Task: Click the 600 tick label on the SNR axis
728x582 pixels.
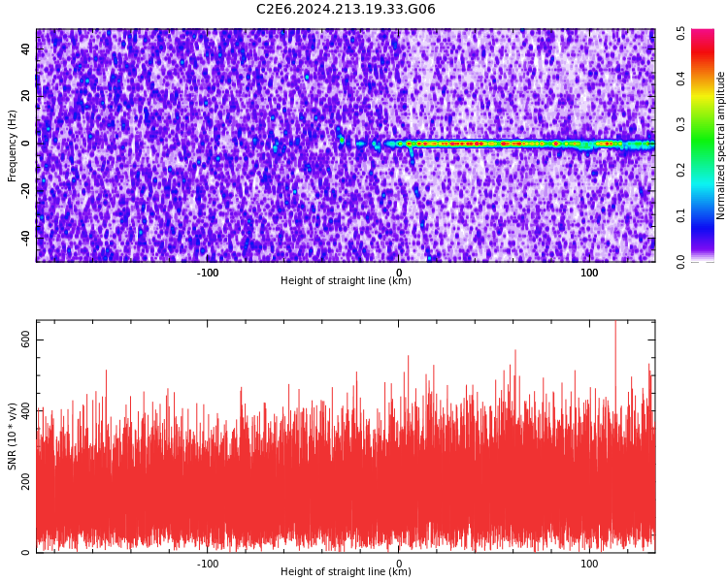Action: (x=26, y=340)
